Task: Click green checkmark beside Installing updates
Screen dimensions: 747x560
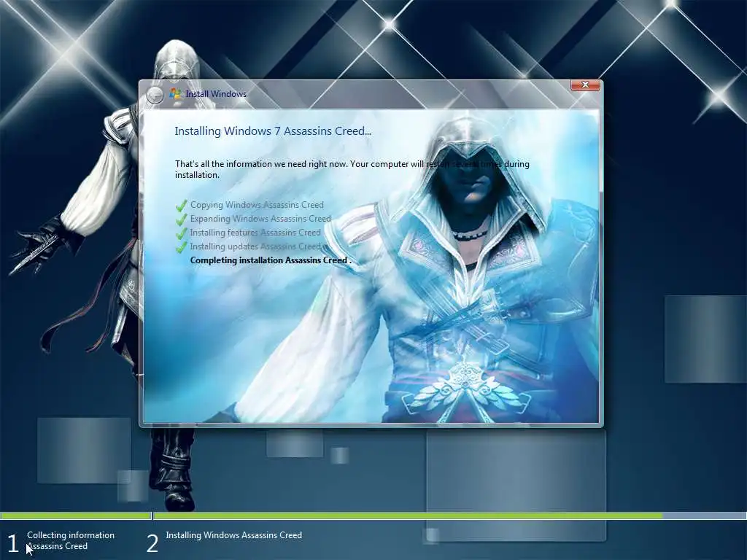Action: 182,247
